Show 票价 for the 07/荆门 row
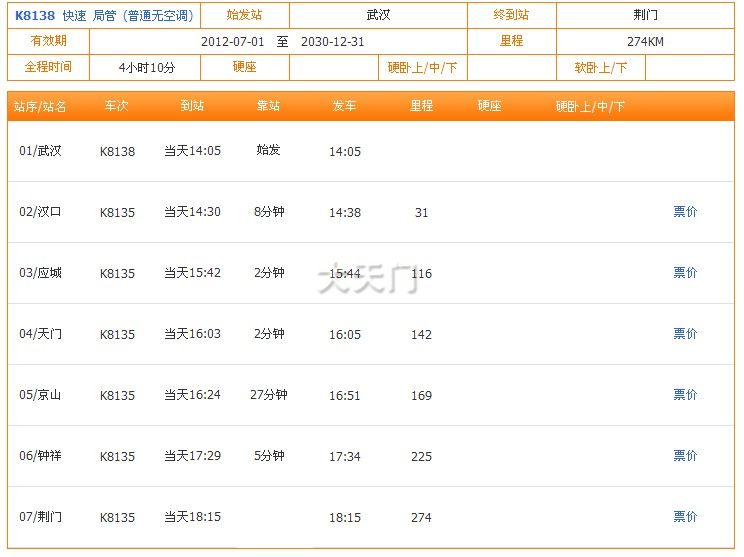 pyautogui.click(x=685, y=517)
